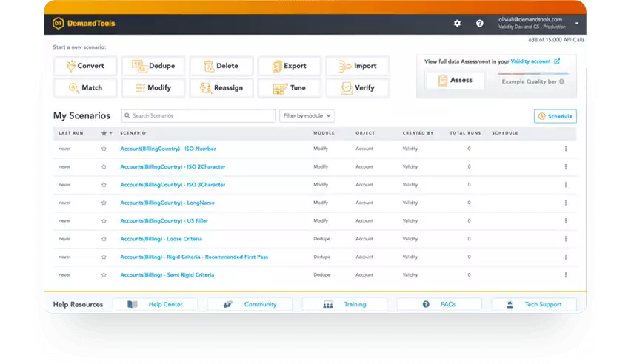Screen dimensions: 631x364
Task: Open Accounts(BillingCountry) - ISO 3Character scenario
Action: (173, 185)
